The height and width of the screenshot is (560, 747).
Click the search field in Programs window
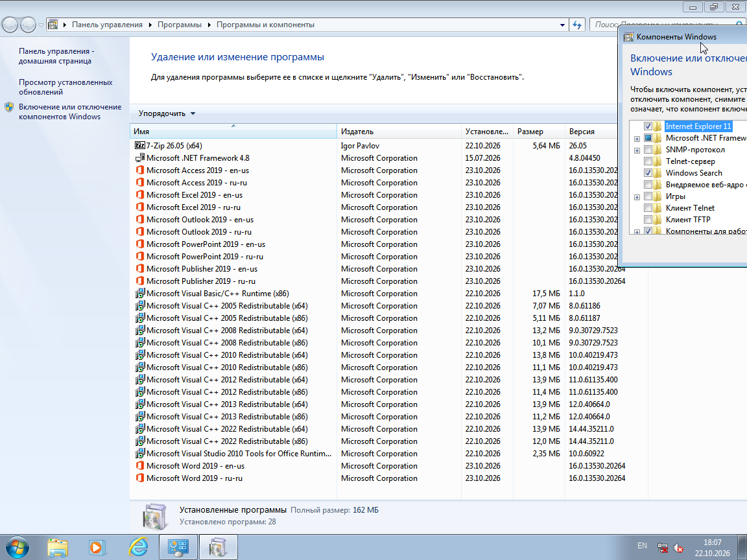tap(667, 25)
